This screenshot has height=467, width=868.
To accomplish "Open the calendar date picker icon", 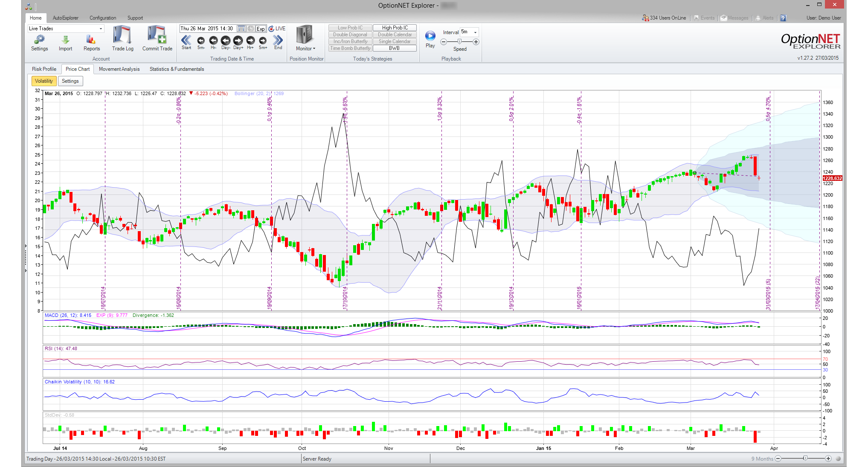I will 241,29.
